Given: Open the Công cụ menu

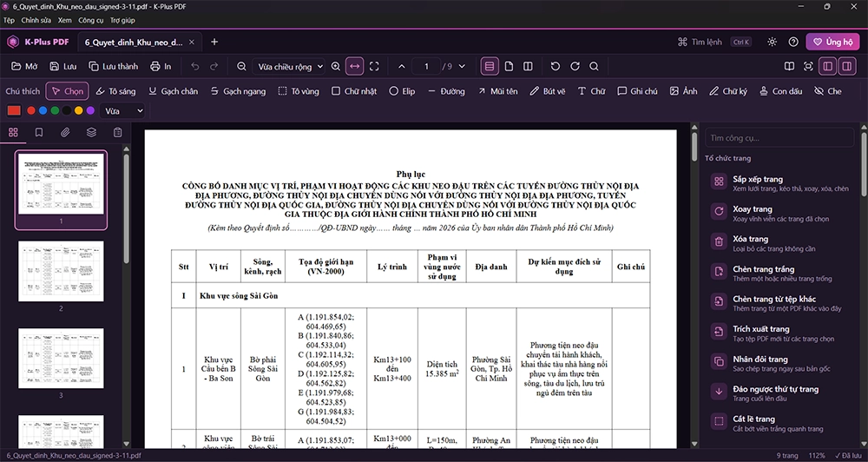Looking at the screenshot, I should pyautogui.click(x=91, y=21).
